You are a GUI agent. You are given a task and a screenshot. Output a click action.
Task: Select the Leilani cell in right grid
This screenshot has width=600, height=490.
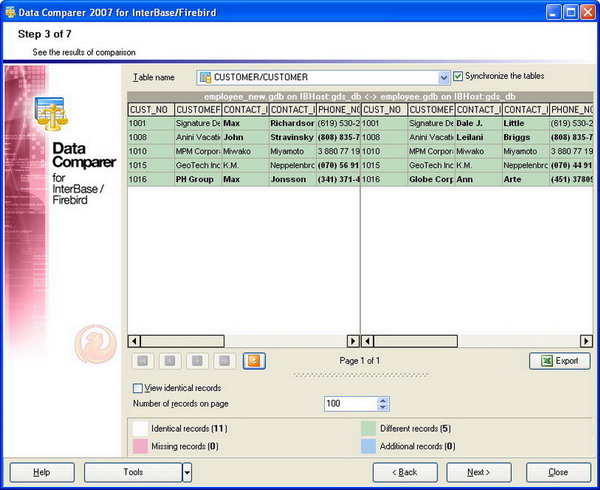point(479,137)
